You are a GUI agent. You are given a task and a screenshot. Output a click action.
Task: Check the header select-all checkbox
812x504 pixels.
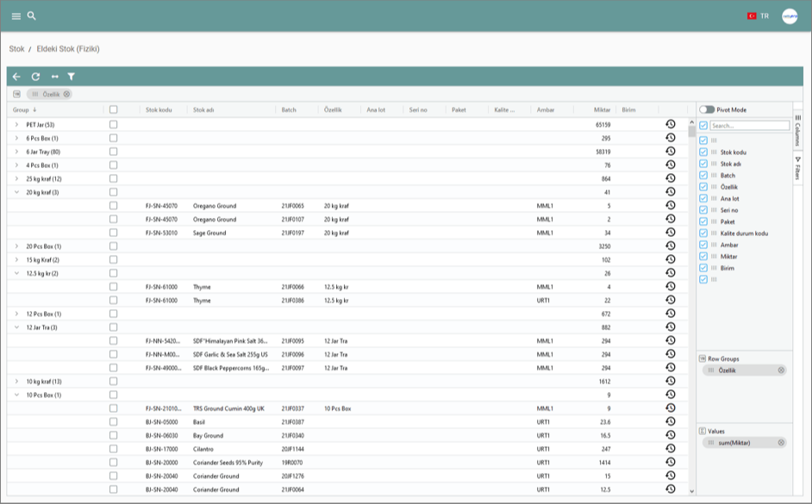tap(113, 109)
